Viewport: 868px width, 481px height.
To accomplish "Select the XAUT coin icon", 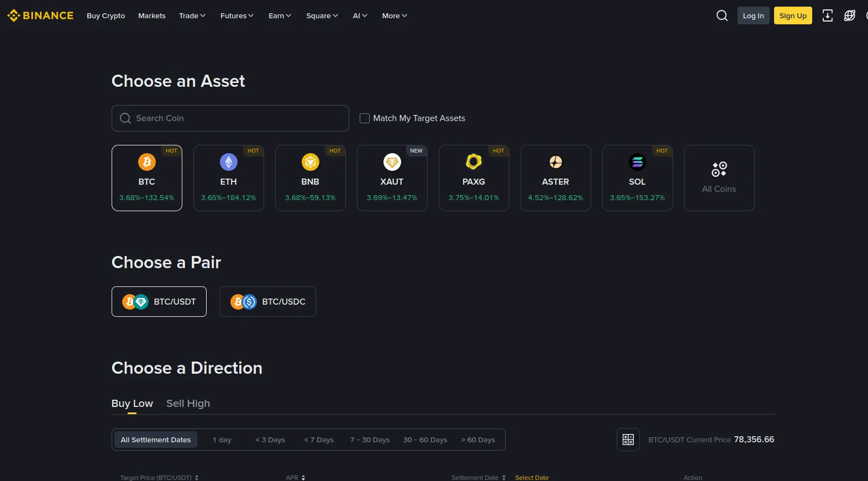I will (392, 162).
